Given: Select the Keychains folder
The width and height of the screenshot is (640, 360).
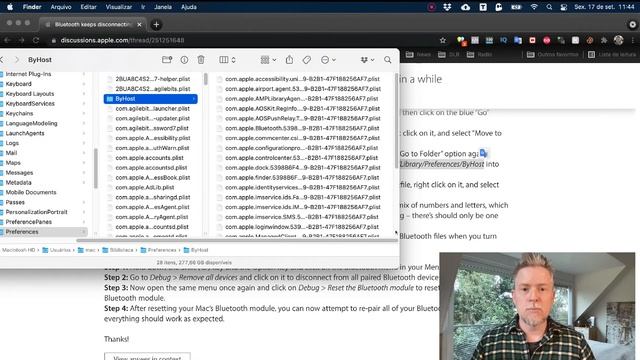Looking at the screenshot, I should [x=19, y=113].
